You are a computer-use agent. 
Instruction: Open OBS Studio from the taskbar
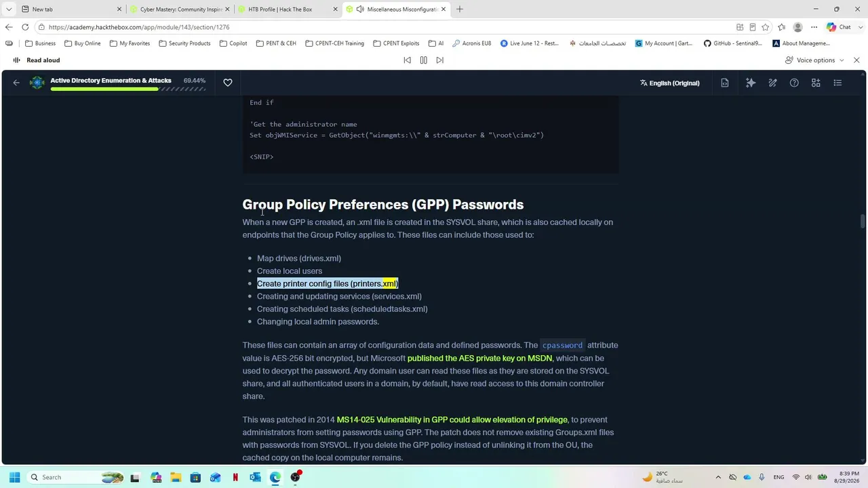click(x=295, y=477)
